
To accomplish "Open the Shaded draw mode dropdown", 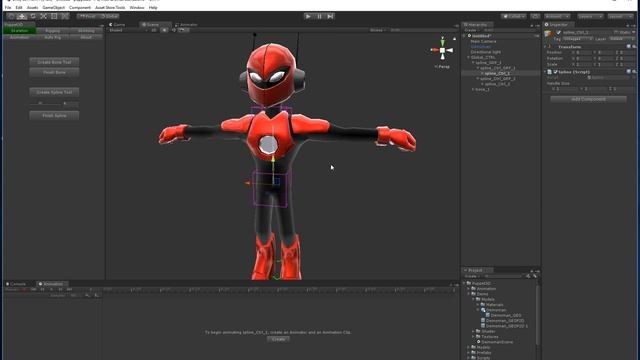I will coord(127,30).
